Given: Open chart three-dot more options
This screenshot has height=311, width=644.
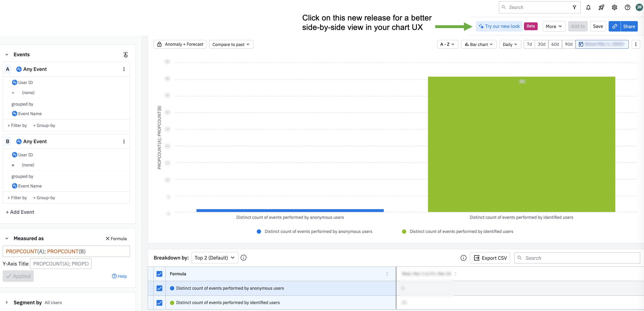Looking at the screenshot, I should 636,44.
